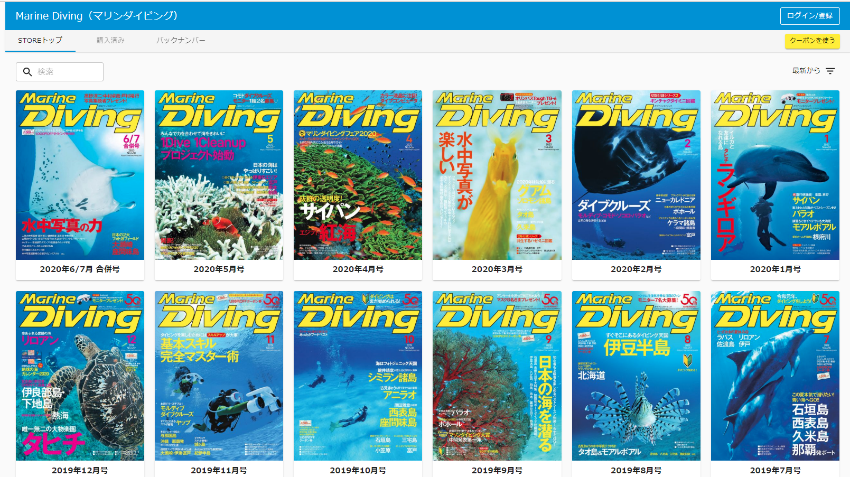Image resolution: width=850 pixels, height=477 pixels.
Task: Open the 購入済み tab
Action: 111,40
